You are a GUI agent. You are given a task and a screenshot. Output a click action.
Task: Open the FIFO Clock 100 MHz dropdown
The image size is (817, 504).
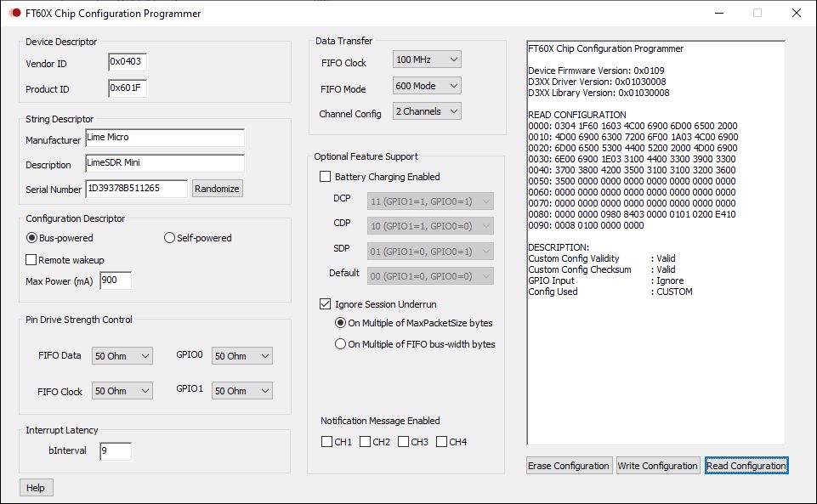pos(427,59)
